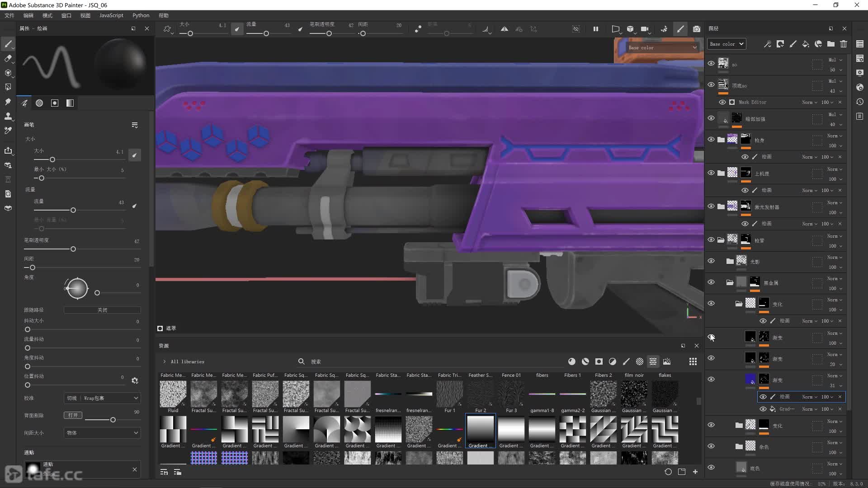
Task: Select the Smudge tool
Action: click(8, 102)
